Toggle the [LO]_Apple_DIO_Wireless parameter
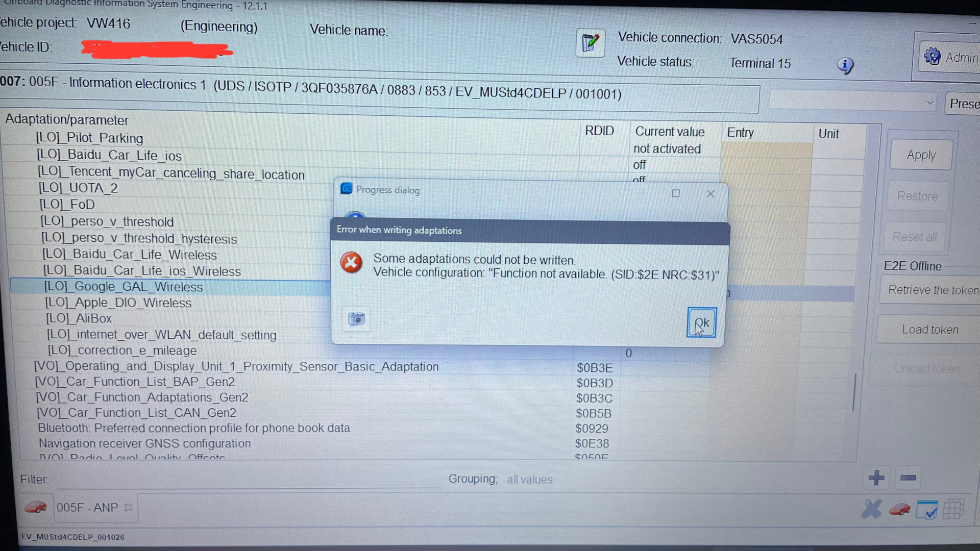 tap(118, 302)
